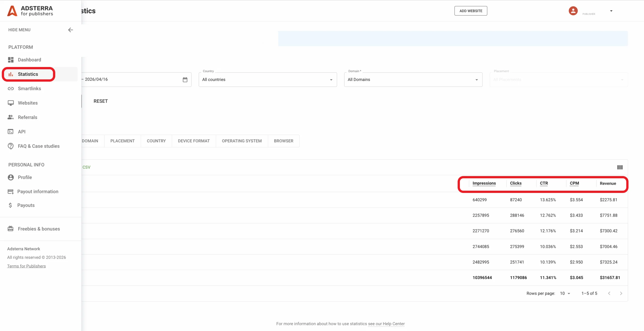
Task: Click the user account avatar icon
Action: click(x=573, y=11)
